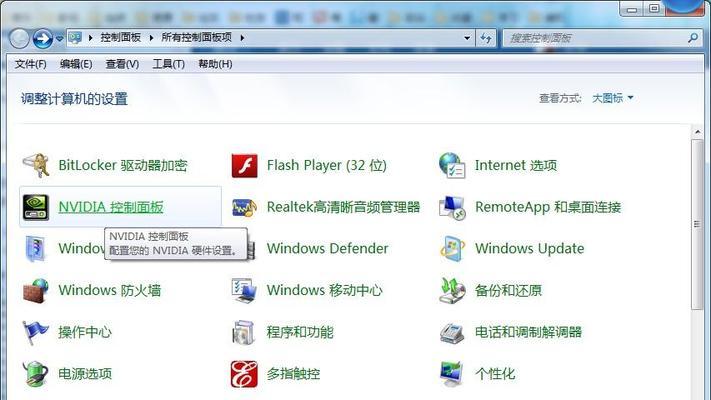Click the Internet 选项 text link
This screenshot has width=711, height=400.
(x=516, y=166)
